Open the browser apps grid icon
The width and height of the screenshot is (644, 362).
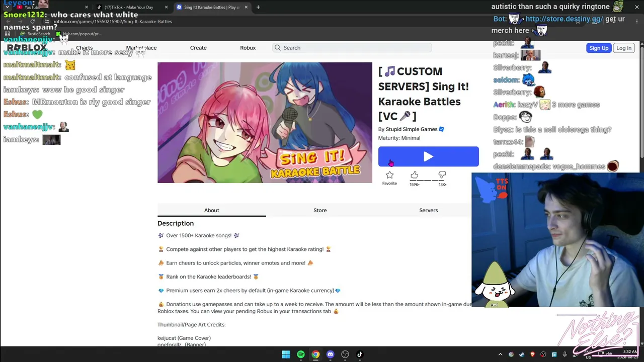tap(8, 34)
